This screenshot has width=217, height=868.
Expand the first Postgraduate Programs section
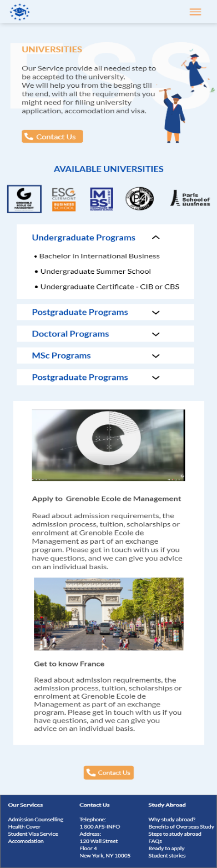105,312
